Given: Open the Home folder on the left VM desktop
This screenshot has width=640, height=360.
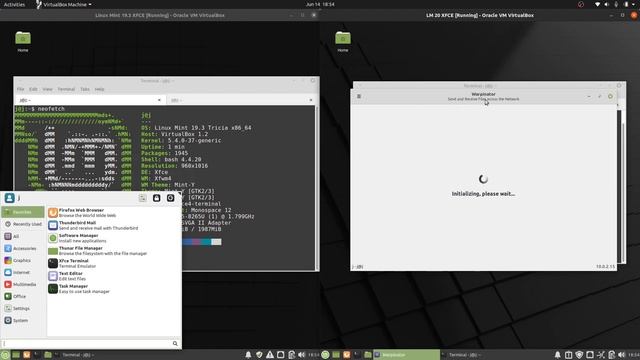Looking at the screenshot, I should (23, 42).
